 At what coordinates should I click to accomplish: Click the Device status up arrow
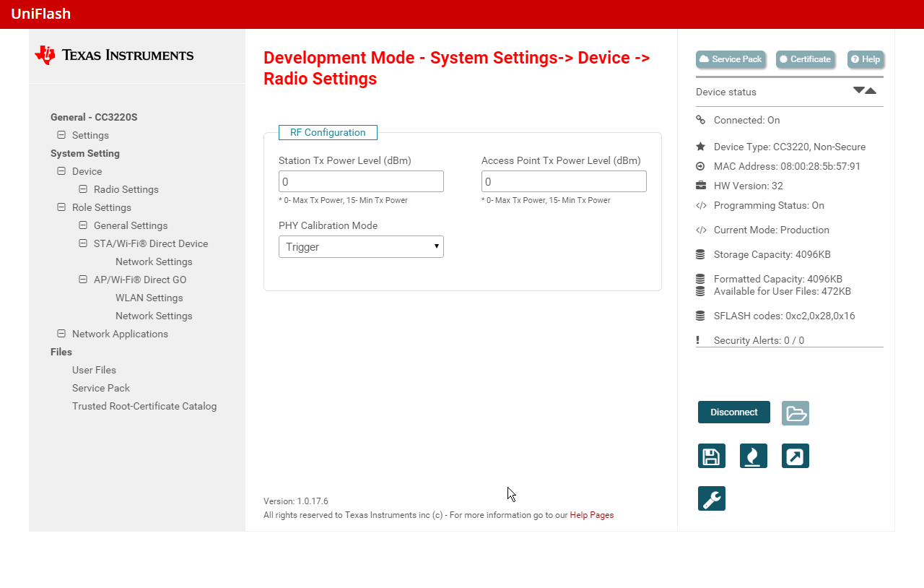click(x=871, y=90)
